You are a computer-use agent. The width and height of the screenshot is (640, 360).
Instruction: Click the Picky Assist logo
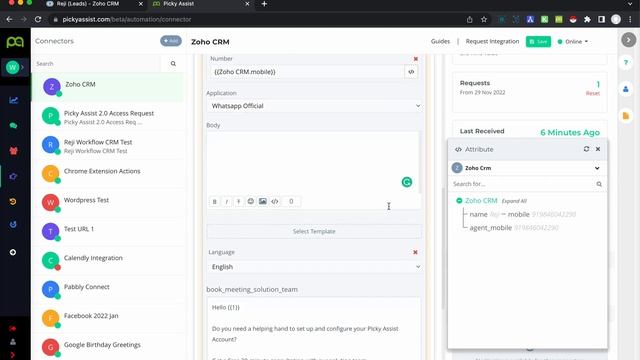point(15,42)
